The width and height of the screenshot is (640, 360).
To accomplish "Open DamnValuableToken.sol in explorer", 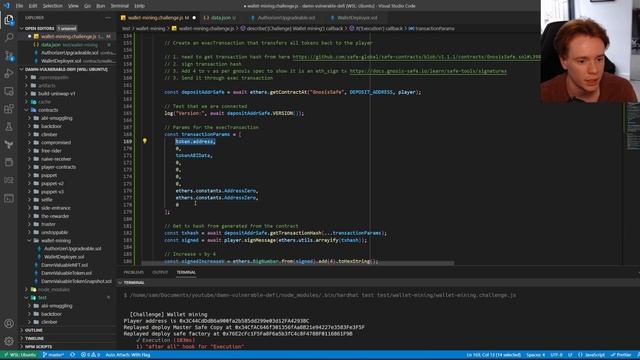I will coord(66,273).
